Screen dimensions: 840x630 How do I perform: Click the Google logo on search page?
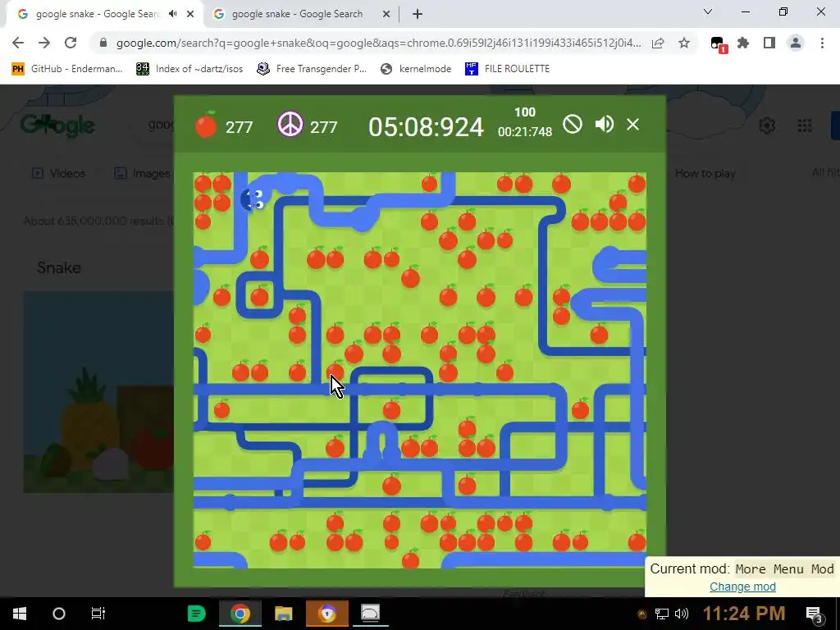(58, 126)
